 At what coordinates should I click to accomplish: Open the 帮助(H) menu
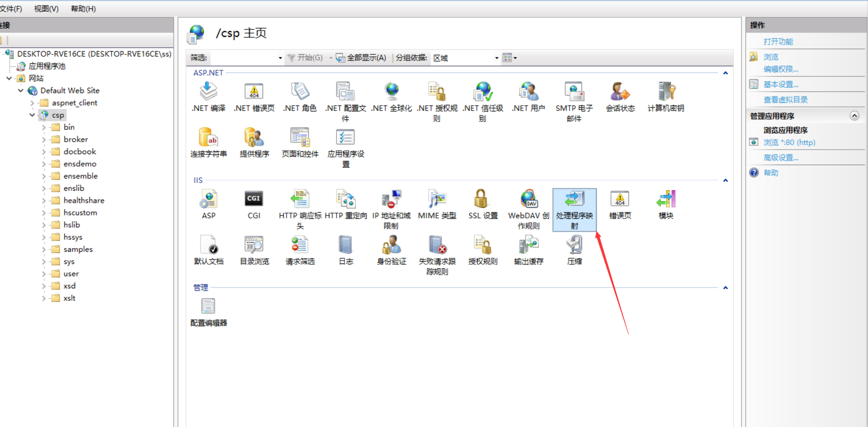(x=83, y=9)
